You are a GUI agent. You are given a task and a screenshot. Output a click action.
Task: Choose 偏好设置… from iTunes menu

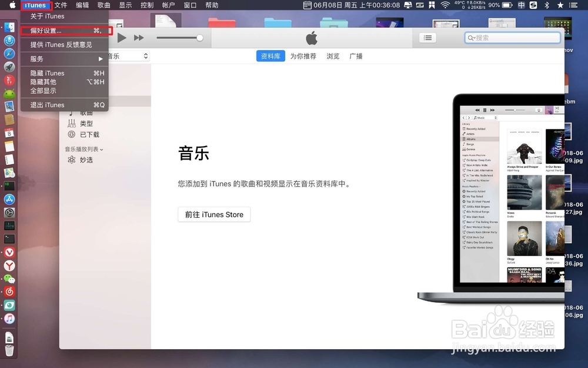coord(65,31)
